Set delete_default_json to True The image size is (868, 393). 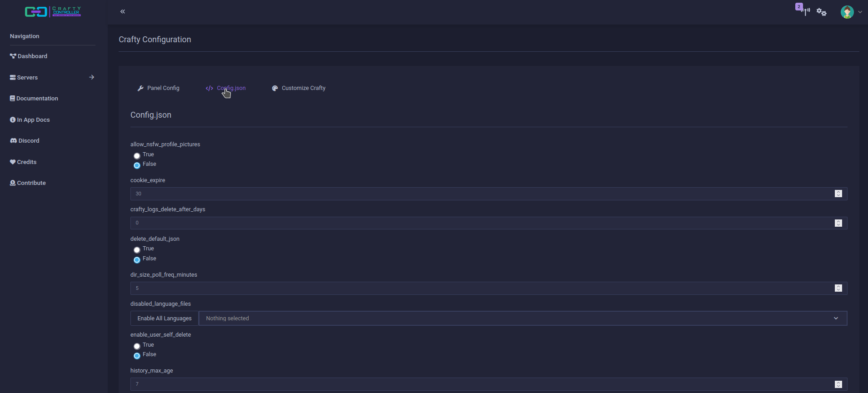tap(137, 250)
